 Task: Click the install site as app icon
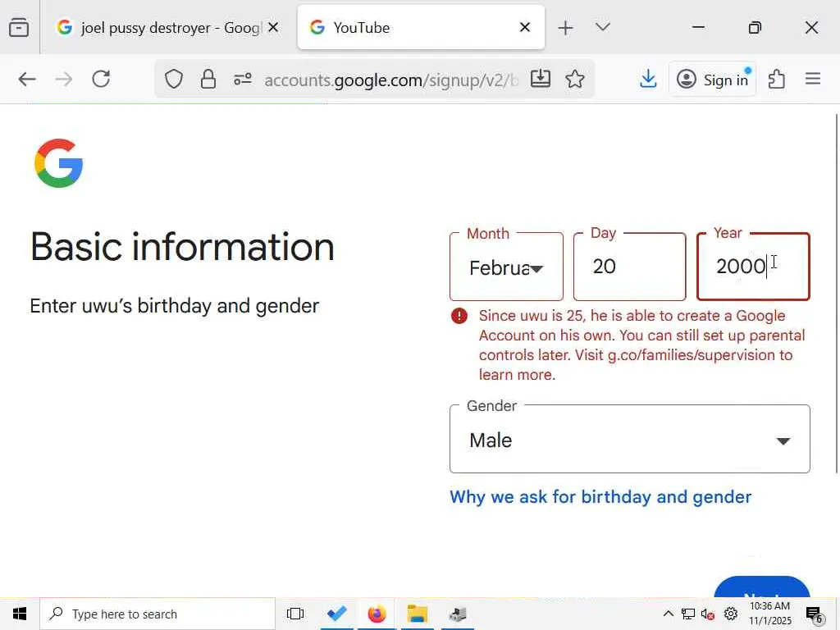click(540, 79)
